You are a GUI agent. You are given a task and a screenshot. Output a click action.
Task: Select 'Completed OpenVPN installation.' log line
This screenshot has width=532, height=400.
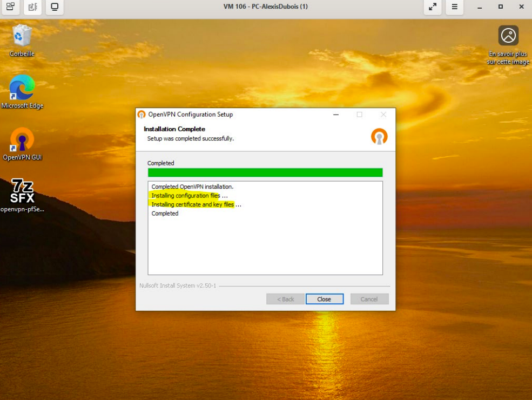coord(192,187)
